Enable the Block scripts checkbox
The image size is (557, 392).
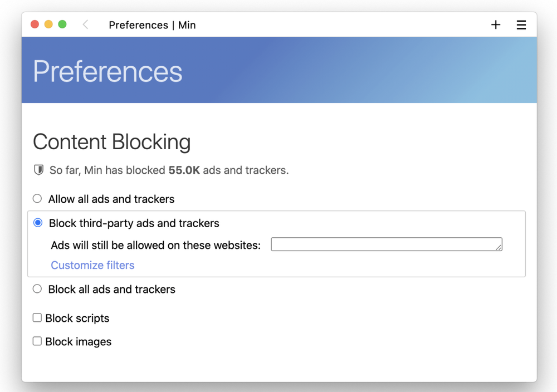(37, 317)
